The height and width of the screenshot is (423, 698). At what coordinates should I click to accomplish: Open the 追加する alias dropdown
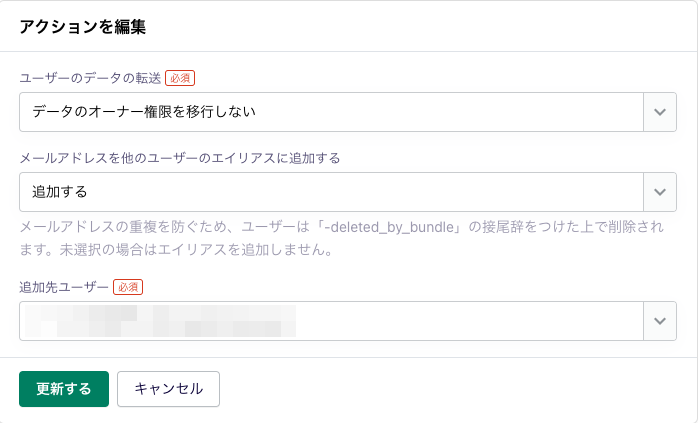coord(348,192)
